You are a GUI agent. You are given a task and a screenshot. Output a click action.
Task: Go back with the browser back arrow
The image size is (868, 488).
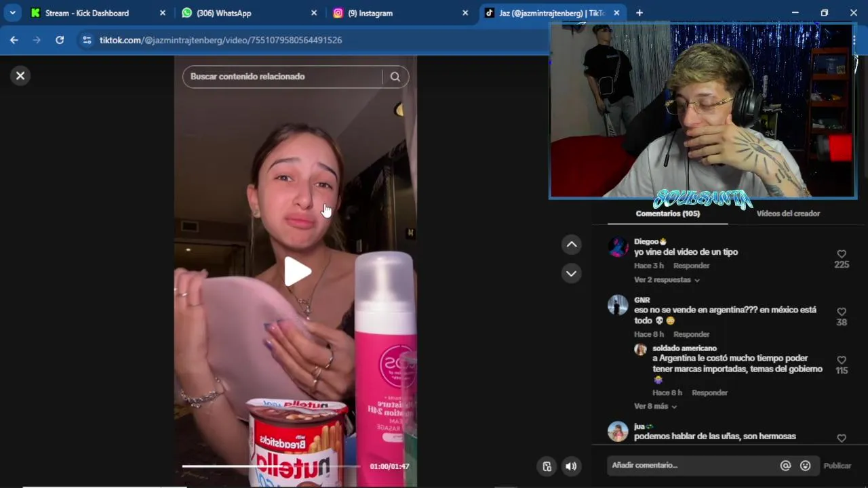[14, 40]
